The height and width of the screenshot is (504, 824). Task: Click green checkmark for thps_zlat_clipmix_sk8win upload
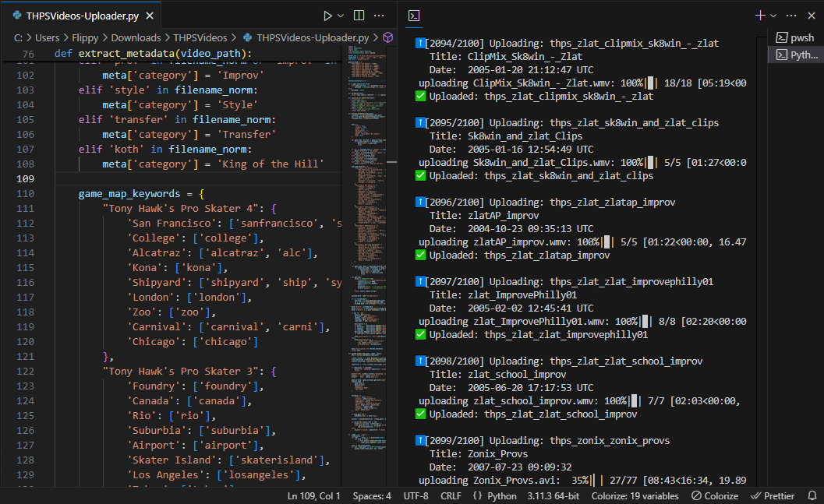[x=420, y=96]
